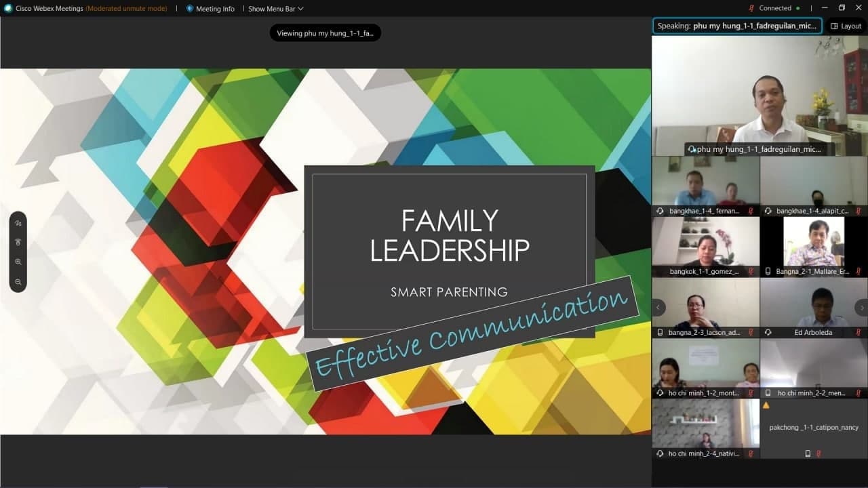This screenshot has height=488, width=868.
Task: Click the warning triangle on the pakchong tile
Action: pyautogui.click(x=766, y=405)
